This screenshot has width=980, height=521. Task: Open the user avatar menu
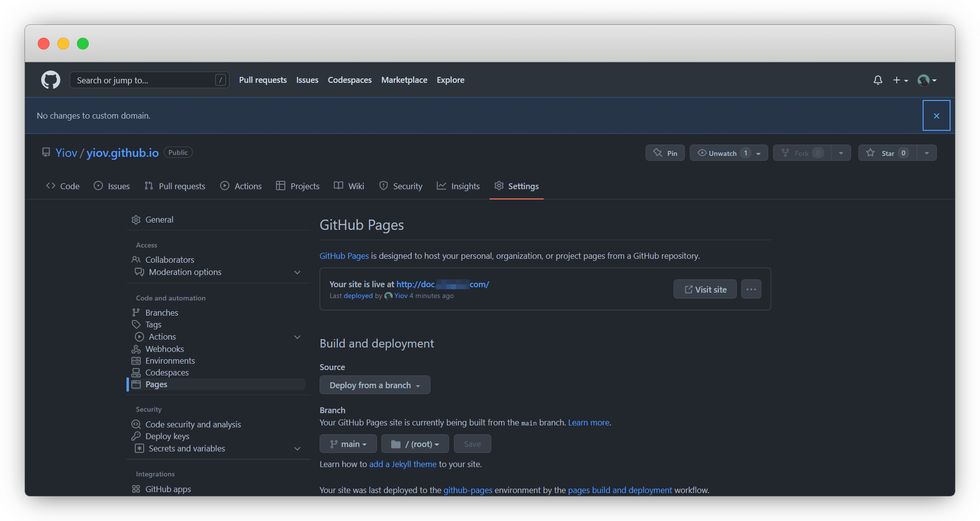tap(927, 80)
